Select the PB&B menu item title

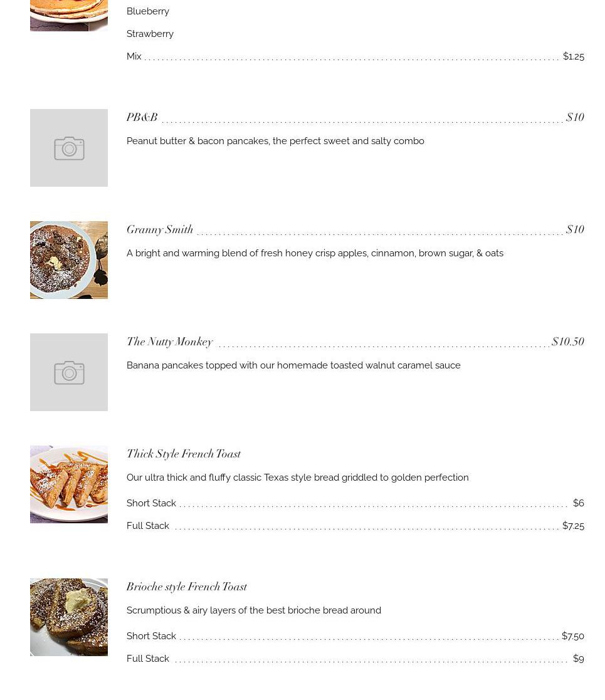(x=142, y=117)
